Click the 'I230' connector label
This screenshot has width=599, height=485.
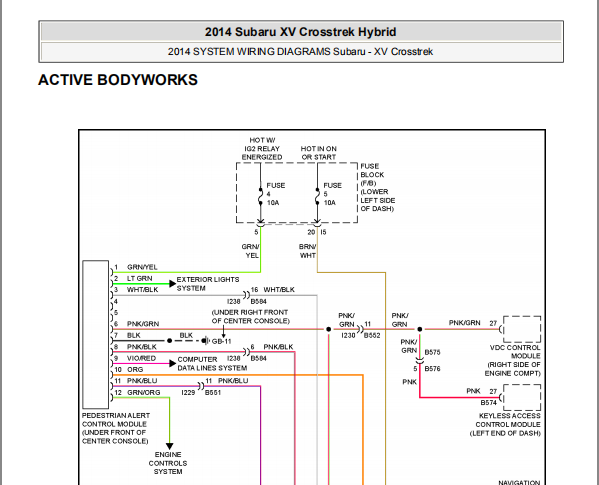(x=348, y=335)
